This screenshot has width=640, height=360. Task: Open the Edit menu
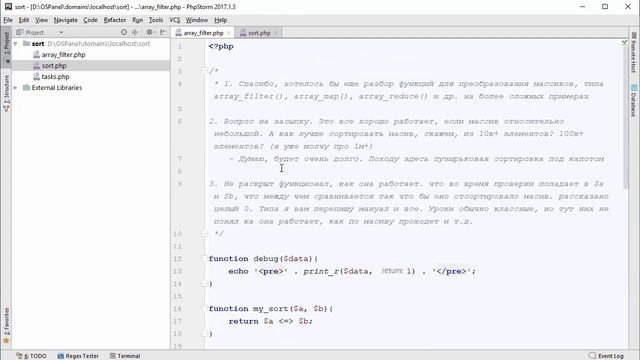pyautogui.click(x=24, y=20)
